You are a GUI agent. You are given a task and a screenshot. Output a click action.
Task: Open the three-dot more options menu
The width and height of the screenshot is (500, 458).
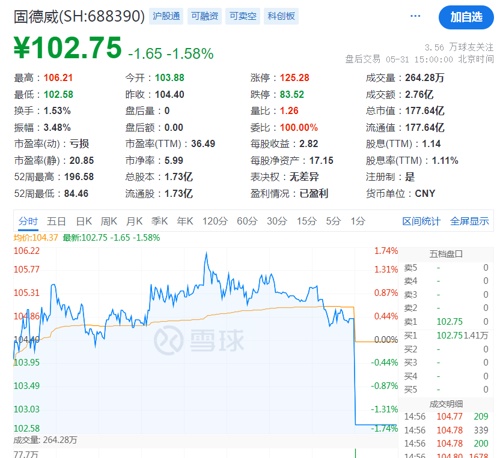coord(415,16)
